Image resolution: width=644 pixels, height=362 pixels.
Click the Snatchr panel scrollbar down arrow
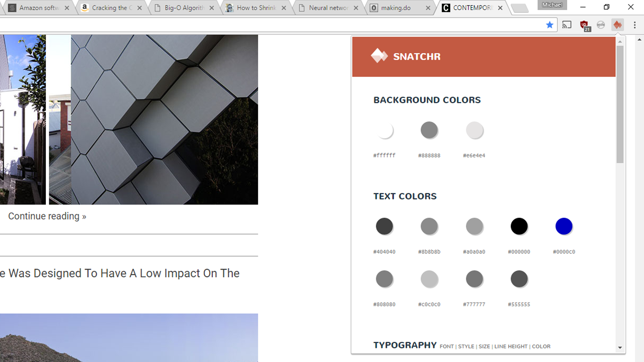(620, 348)
